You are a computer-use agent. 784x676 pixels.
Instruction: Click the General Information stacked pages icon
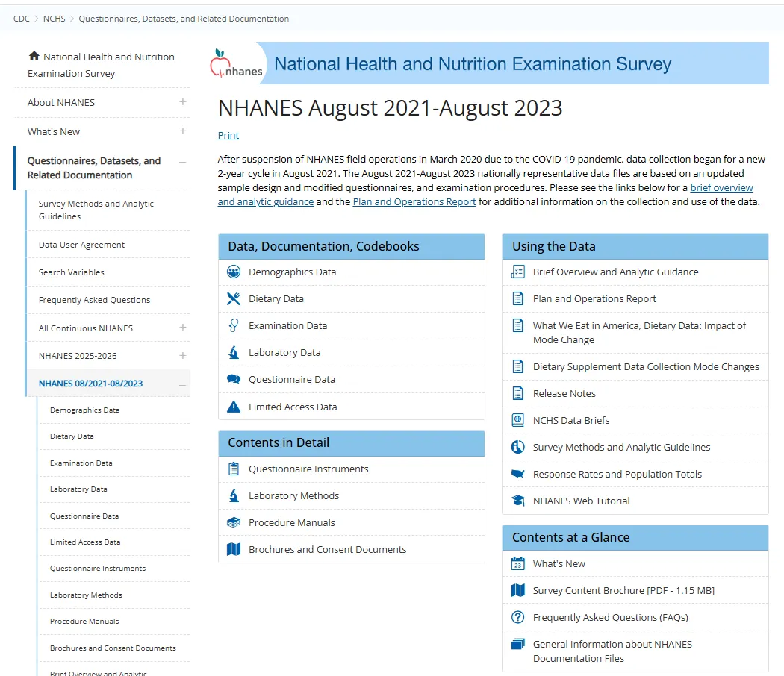[518, 644]
